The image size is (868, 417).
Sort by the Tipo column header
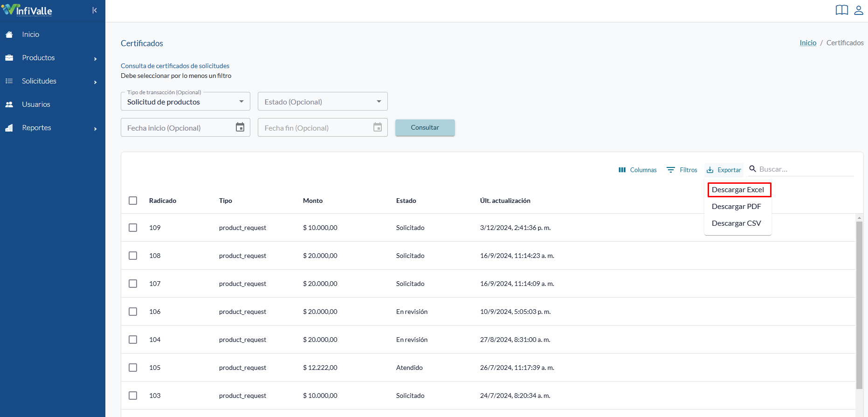(x=226, y=201)
